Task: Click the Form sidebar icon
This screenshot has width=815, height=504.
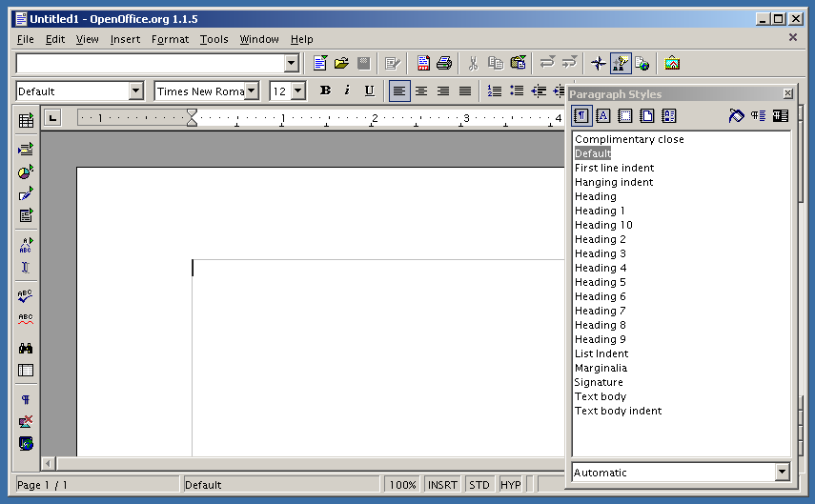Action: click(26, 215)
